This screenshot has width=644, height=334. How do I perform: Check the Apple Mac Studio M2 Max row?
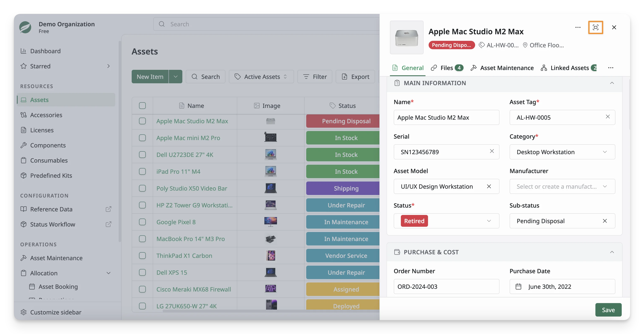142,121
